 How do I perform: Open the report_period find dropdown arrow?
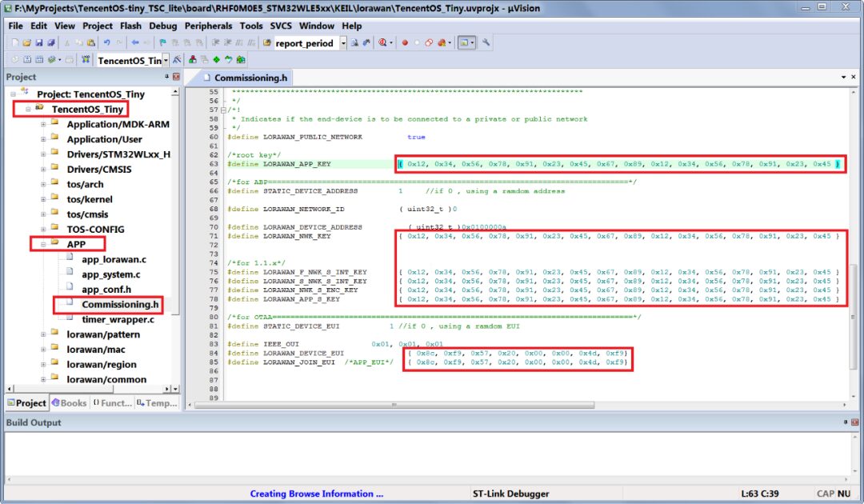pos(344,42)
